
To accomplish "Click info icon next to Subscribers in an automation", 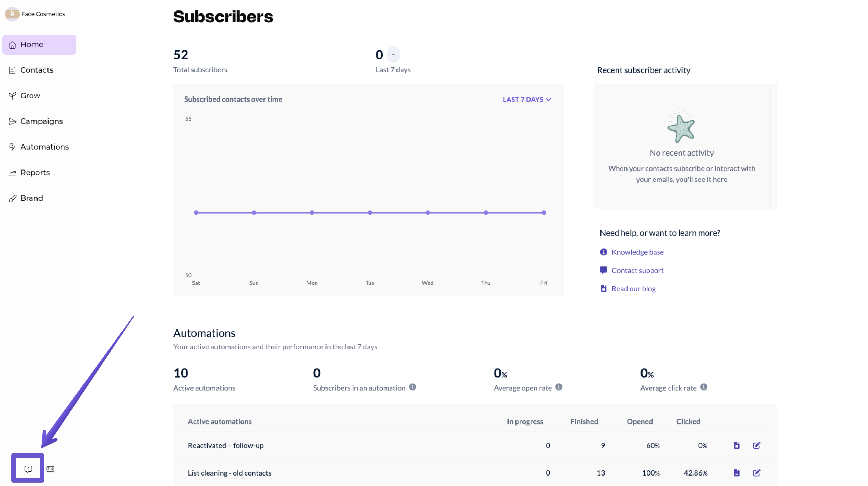I will [412, 387].
